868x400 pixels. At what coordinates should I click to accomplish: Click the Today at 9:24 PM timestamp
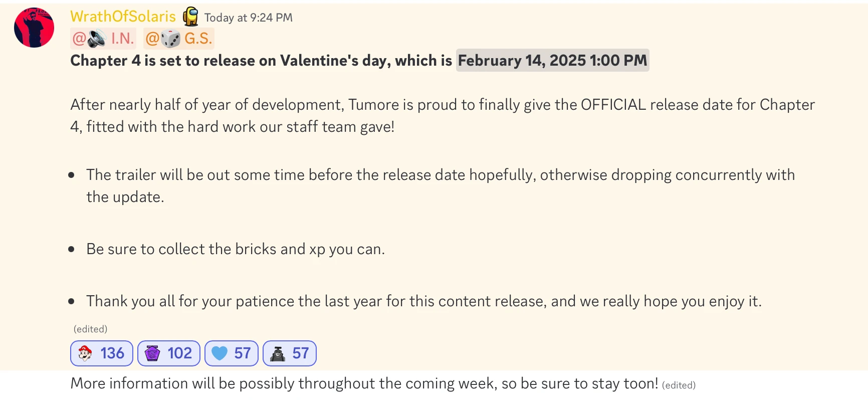[249, 17]
